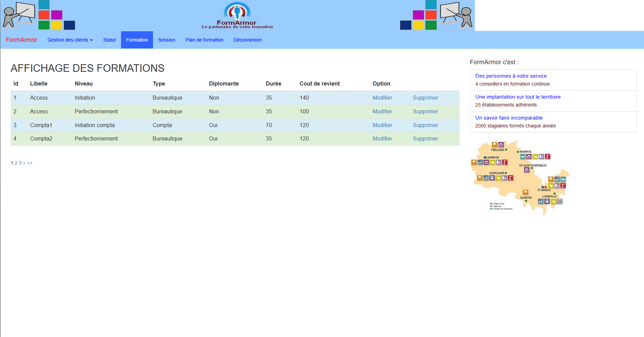Open Des personnes à votre service
The height and width of the screenshot is (337, 644).
pyautogui.click(x=511, y=76)
